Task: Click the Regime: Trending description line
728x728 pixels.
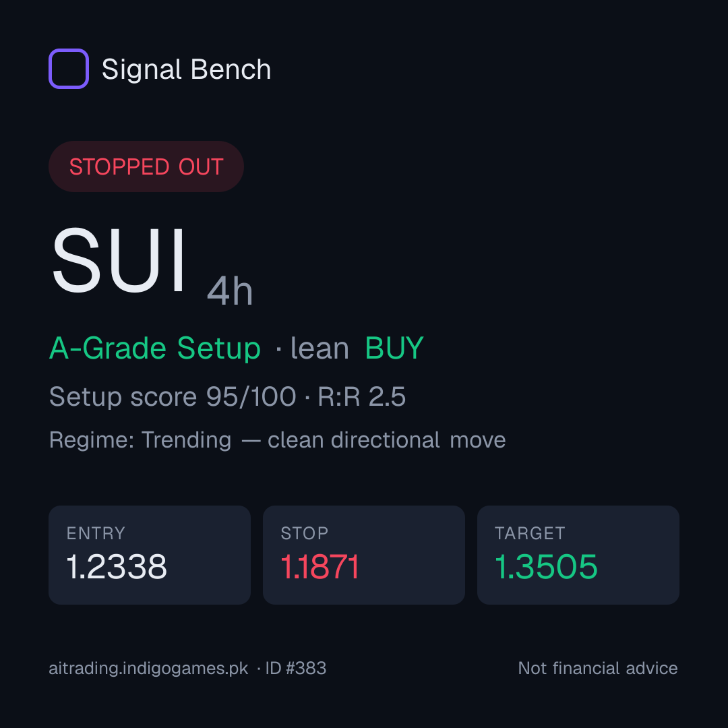Action: tap(277, 440)
